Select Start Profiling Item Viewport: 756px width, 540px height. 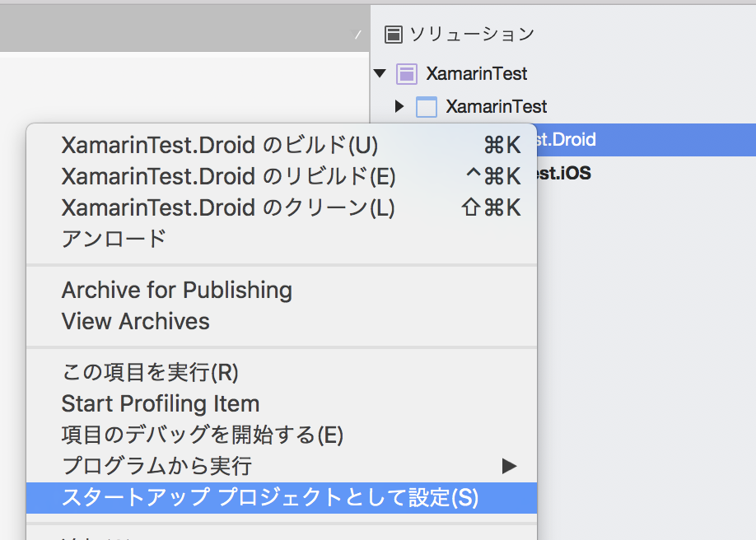pyautogui.click(x=282, y=403)
